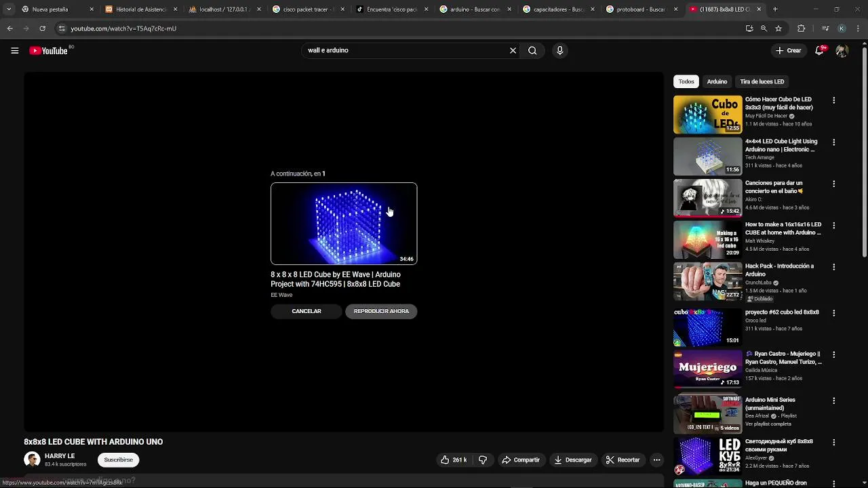Viewport: 868px width, 488px height.
Task: Open the Светодиодный куб 8x8x8 video title
Action: pyautogui.click(x=778, y=445)
